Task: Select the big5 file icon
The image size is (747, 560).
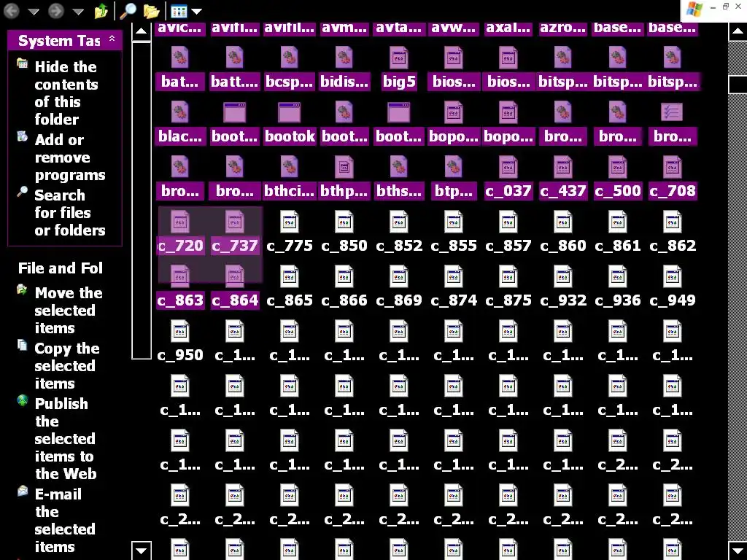Action: [399, 58]
